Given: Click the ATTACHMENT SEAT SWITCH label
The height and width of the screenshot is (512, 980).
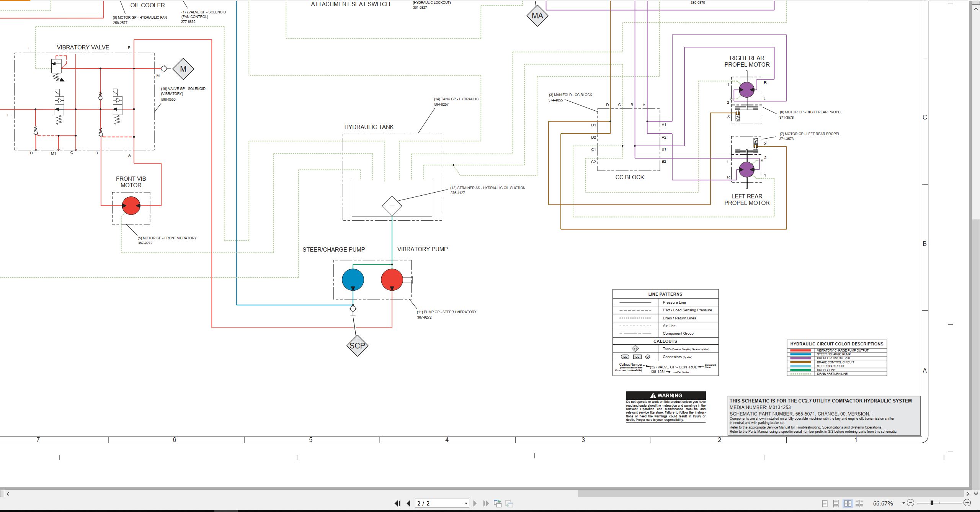Looking at the screenshot, I should (350, 4).
